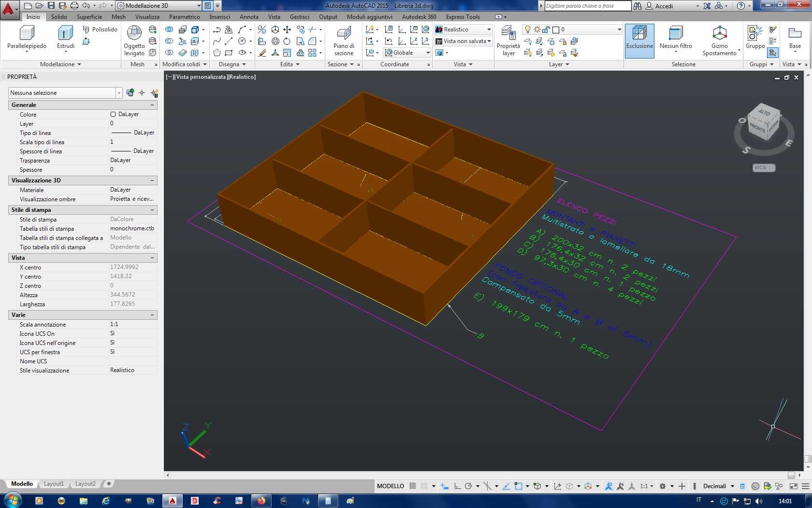The image size is (812, 508).
Task: Open the Decimali units dropdown
Action: point(719,486)
